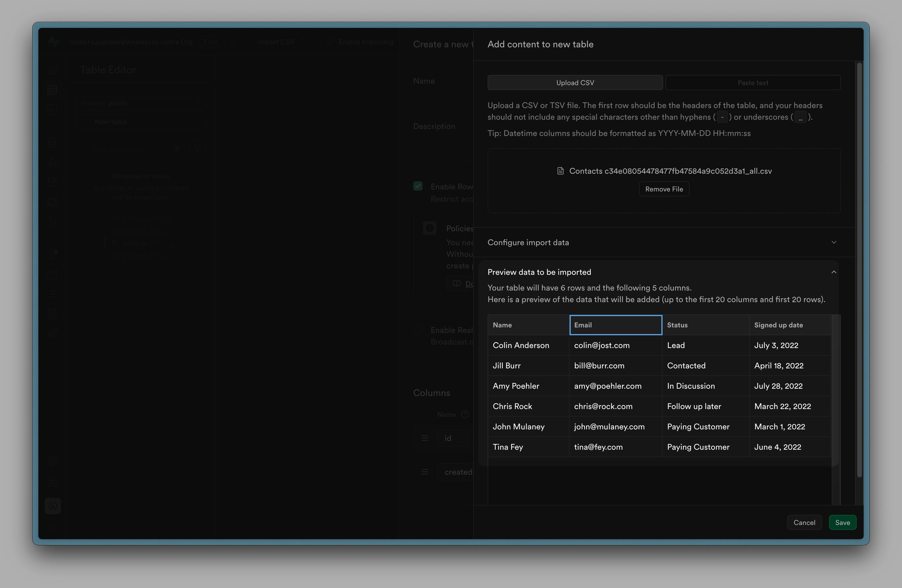Click the Home sidebar icon
This screenshot has width=902, height=588.
pyautogui.click(x=52, y=70)
